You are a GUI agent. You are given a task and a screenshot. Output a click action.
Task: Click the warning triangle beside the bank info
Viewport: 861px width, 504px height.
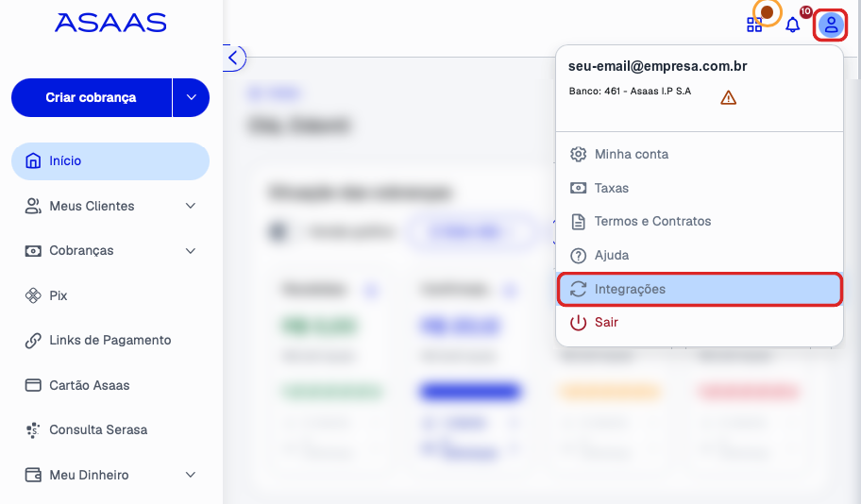tap(728, 98)
